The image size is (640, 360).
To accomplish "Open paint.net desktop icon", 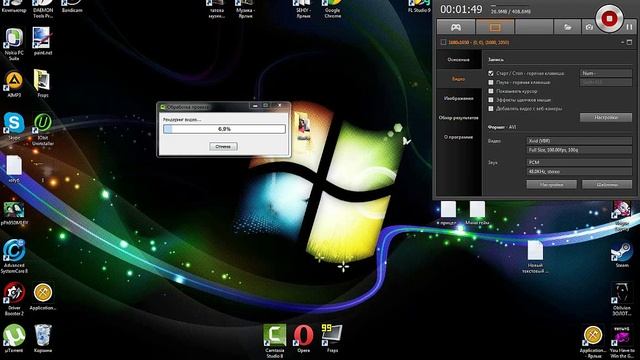I will pos(42,41).
